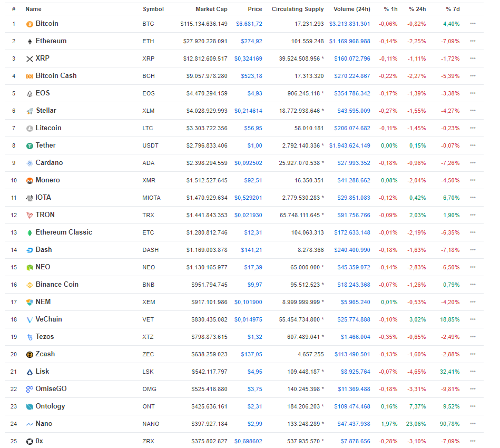Screen dimensions: 500x448
Task: Open the three-dot menu for Lisk
Action: tap(473, 372)
